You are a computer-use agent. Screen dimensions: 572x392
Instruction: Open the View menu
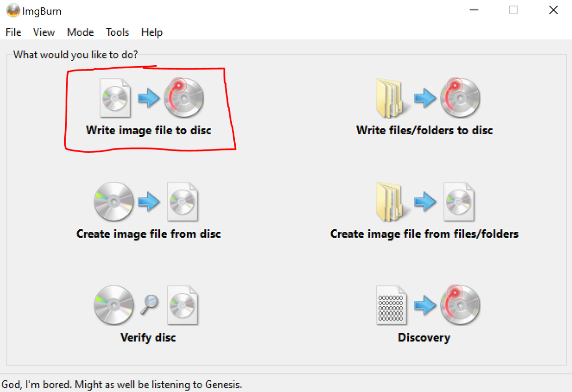(44, 32)
